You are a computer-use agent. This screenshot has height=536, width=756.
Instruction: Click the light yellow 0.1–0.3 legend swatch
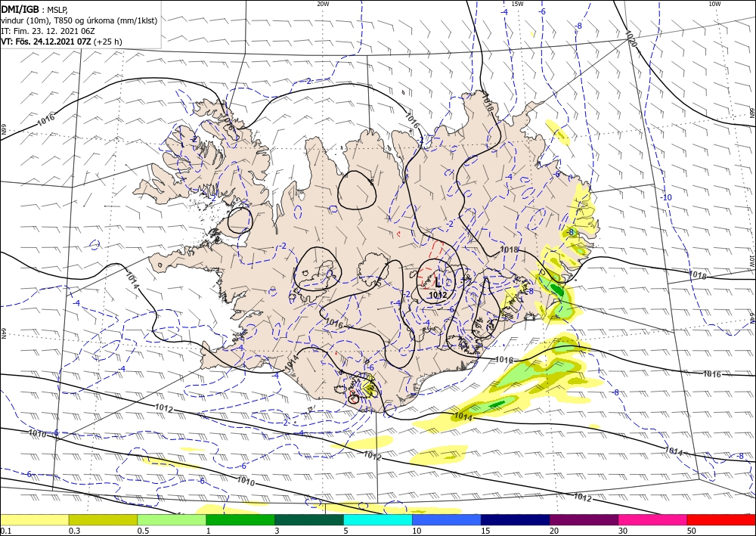tap(34, 519)
